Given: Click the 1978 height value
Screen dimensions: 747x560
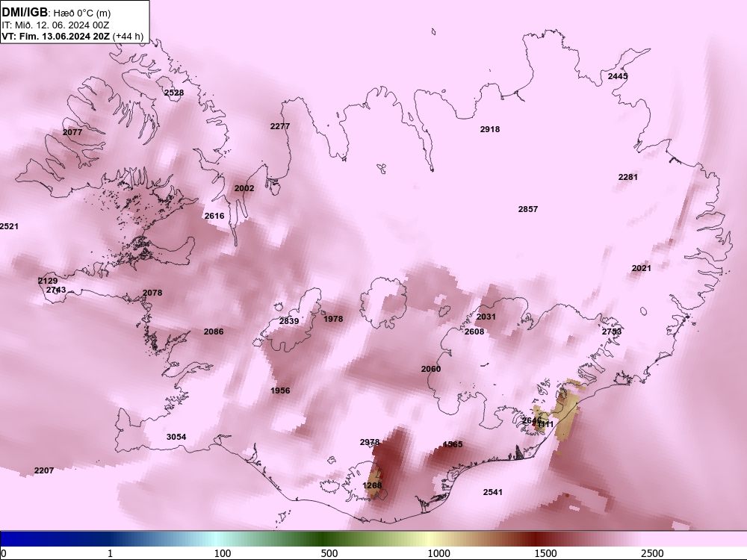Looking at the screenshot, I should [x=333, y=319].
